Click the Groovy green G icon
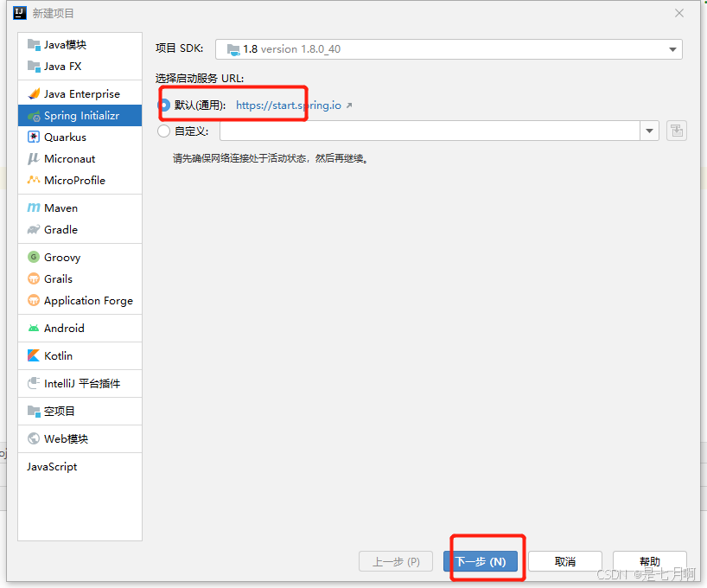The height and width of the screenshot is (588, 707). point(34,257)
